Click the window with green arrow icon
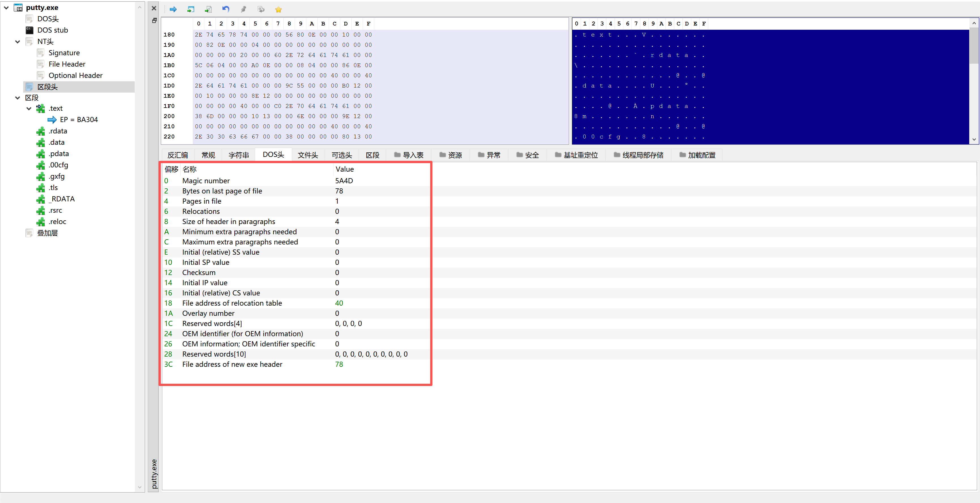Screen dimensions: 980x503 click(x=191, y=10)
